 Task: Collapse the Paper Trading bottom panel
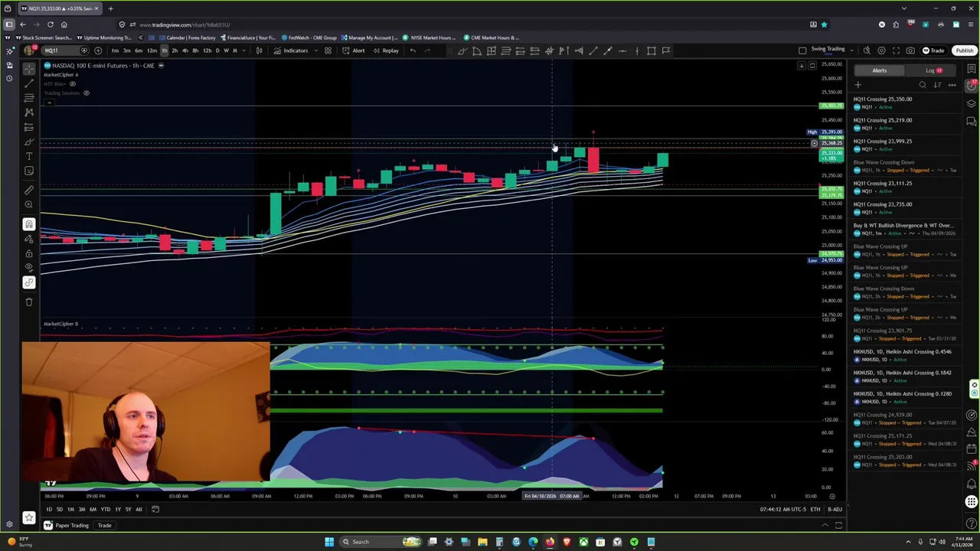pos(825,525)
